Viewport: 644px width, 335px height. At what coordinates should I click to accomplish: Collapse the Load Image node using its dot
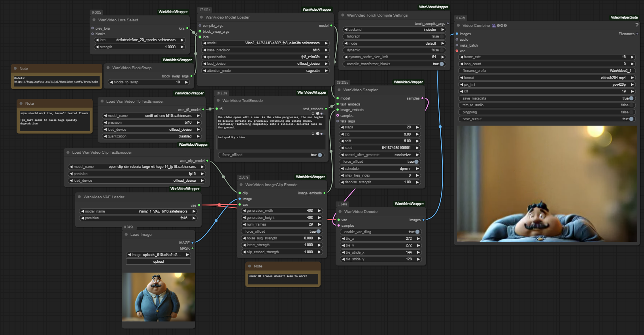(x=126, y=235)
